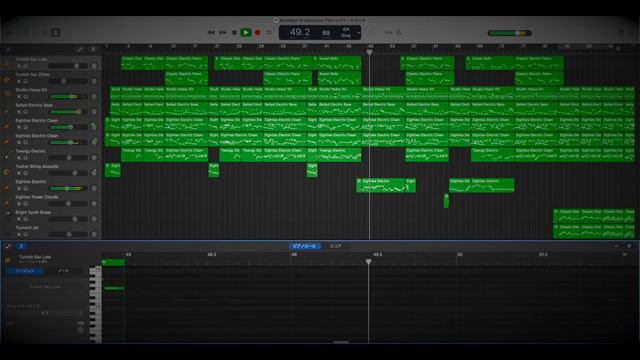Select the Twangy Electric track name
The height and width of the screenshot is (360, 640).
click(x=30, y=151)
